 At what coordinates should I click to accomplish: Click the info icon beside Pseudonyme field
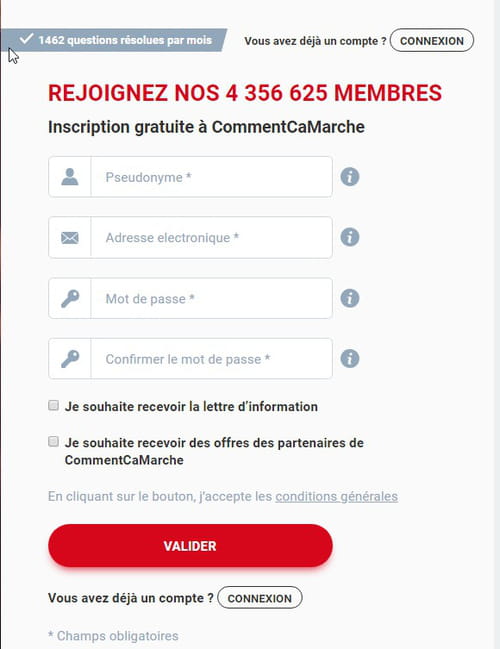tap(350, 177)
